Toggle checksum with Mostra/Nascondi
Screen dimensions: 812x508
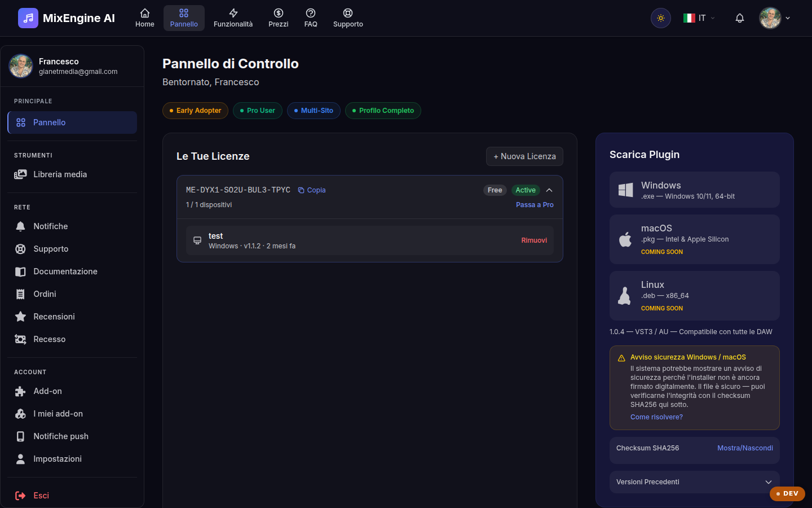tap(745, 448)
